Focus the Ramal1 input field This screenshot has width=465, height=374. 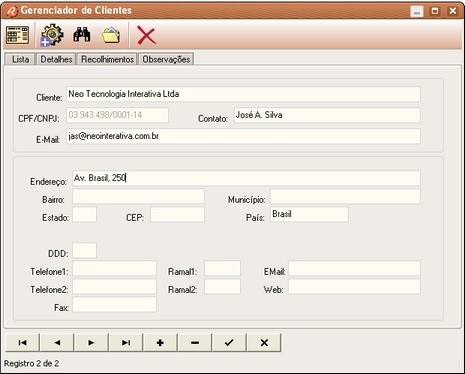tap(222, 268)
